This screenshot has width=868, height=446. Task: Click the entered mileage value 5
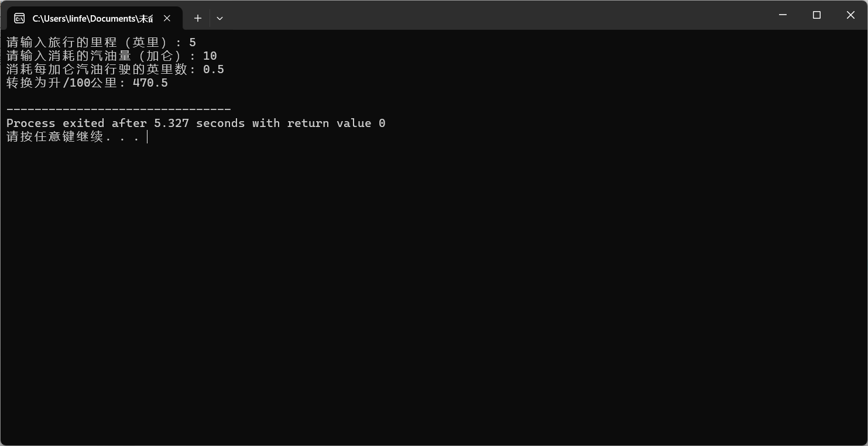[193, 42]
